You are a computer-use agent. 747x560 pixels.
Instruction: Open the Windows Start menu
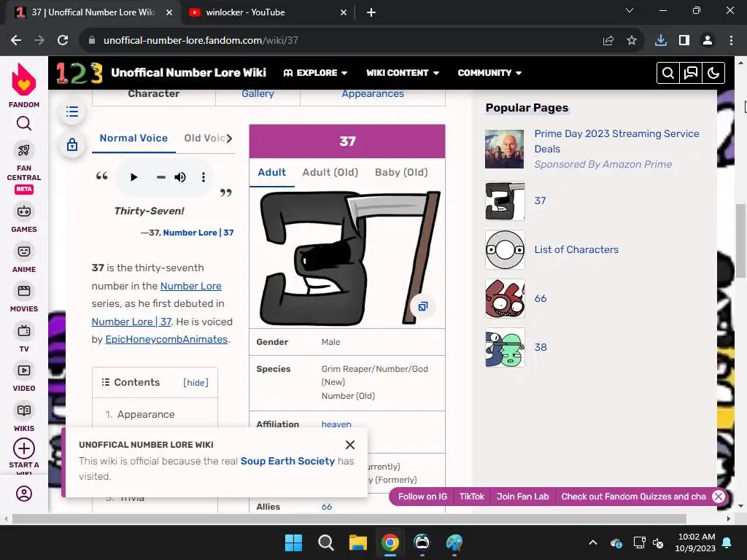coord(293,542)
